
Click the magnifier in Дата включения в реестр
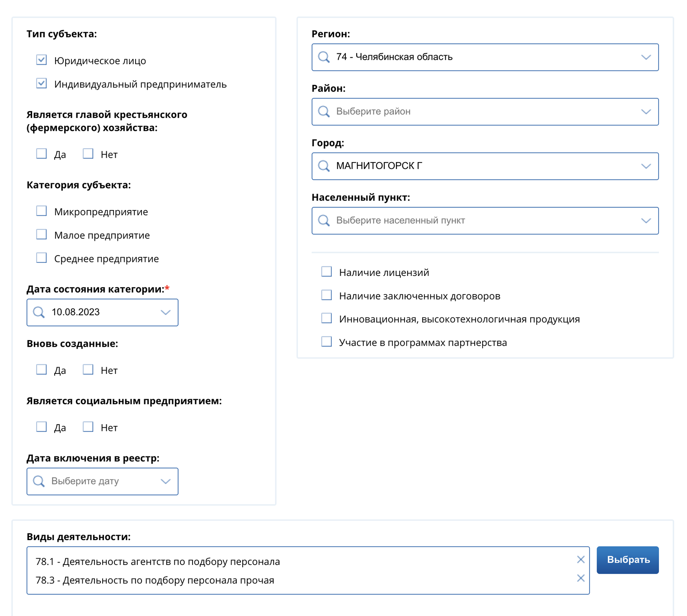pyautogui.click(x=39, y=481)
